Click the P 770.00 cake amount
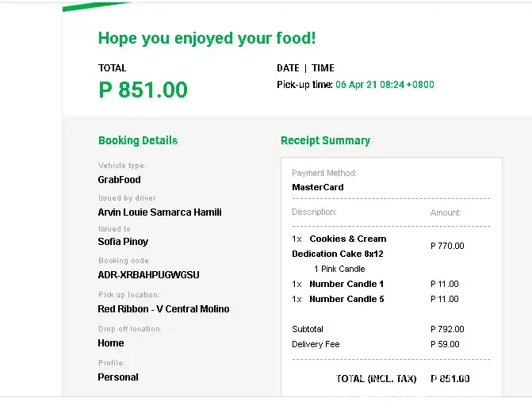532x417 pixels. pyautogui.click(x=447, y=247)
